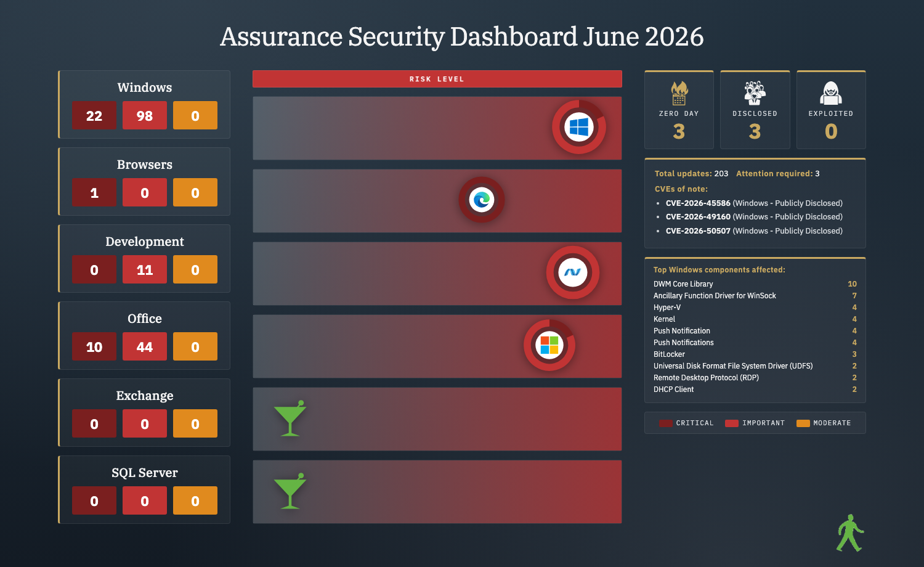Click the Push Notifications component row
Image resolution: width=924 pixels, height=567 pixels.
755,343
